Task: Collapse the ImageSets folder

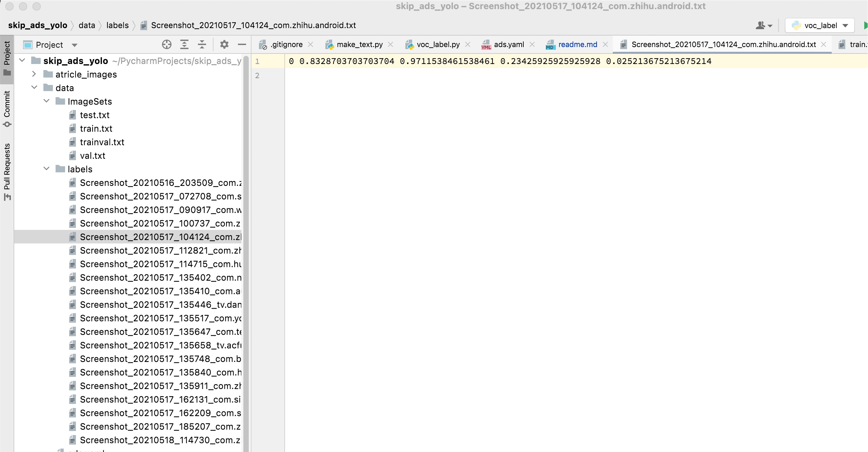Action: 47,101
